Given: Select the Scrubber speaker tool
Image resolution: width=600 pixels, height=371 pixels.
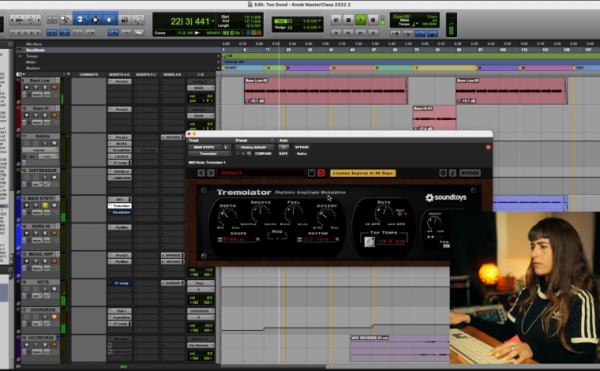Looking at the screenshot, I should coord(124,20).
